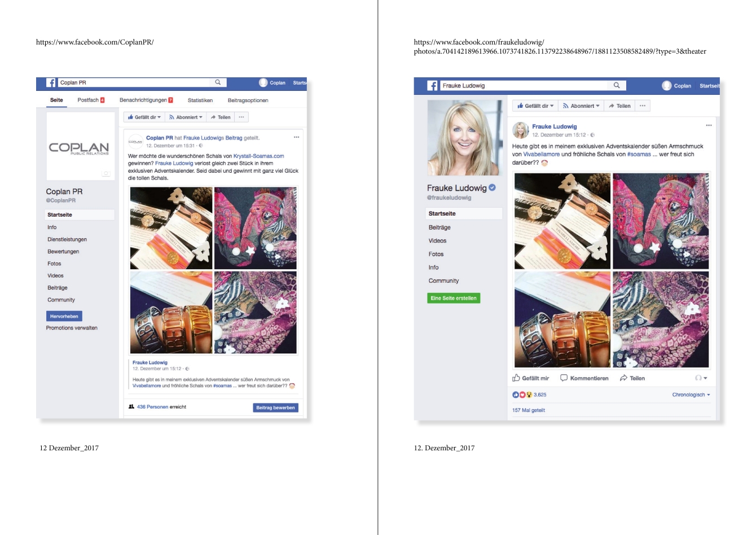Click the search magnifier in Coplan PR search bar
The width and height of the screenshot is (756, 535).
tap(218, 82)
